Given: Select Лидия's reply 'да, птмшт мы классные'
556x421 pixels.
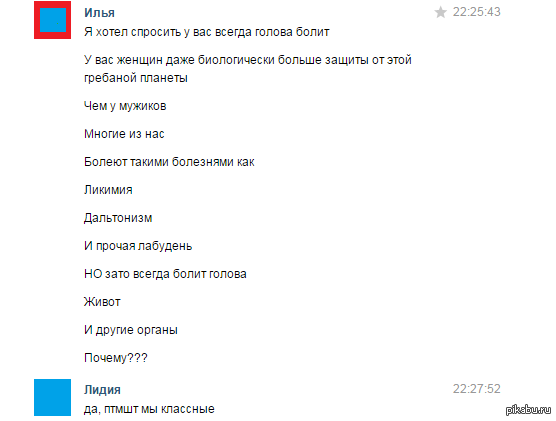Looking at the screenshot, I should coord(149,409).
